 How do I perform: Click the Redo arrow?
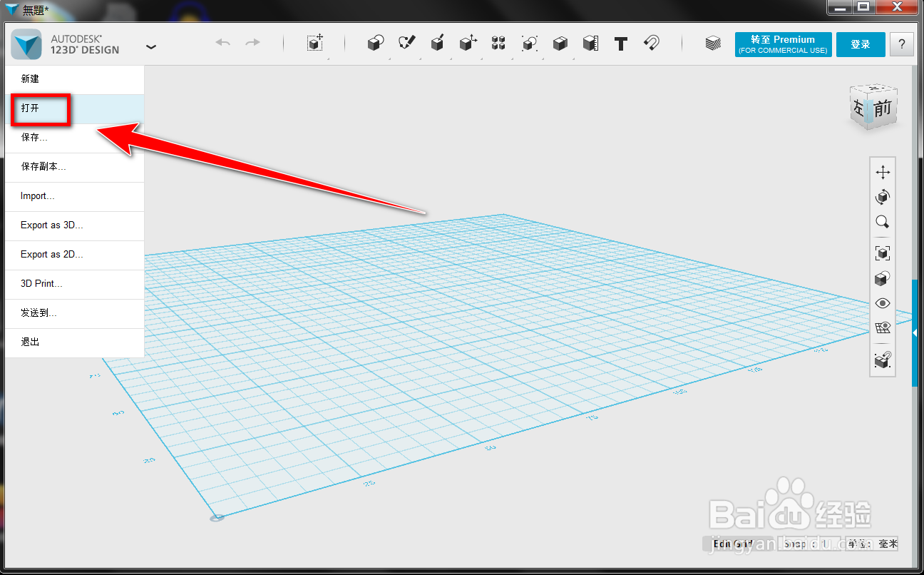252,43
